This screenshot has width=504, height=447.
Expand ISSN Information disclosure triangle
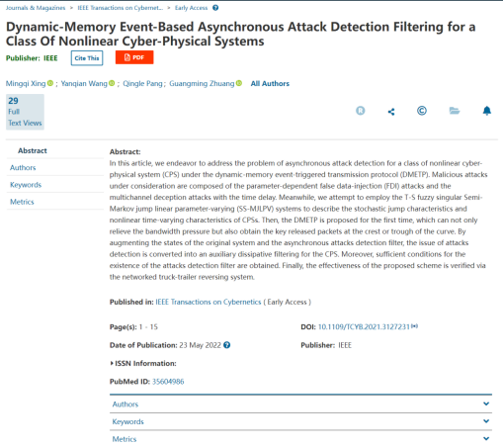point(112,363)
